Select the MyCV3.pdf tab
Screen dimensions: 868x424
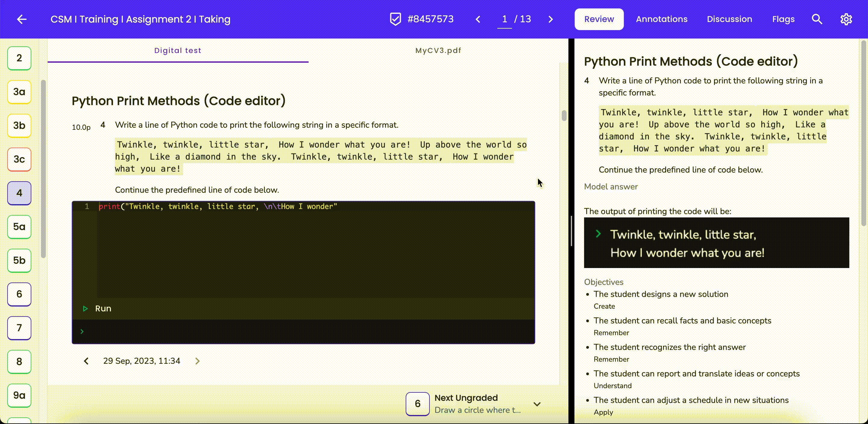click(x=438, y=51)
